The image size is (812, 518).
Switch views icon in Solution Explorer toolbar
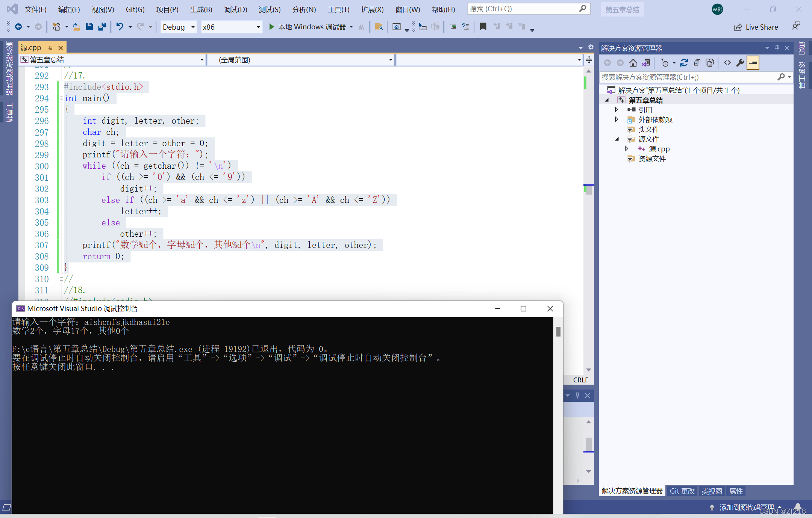click(x=646, y=63)
